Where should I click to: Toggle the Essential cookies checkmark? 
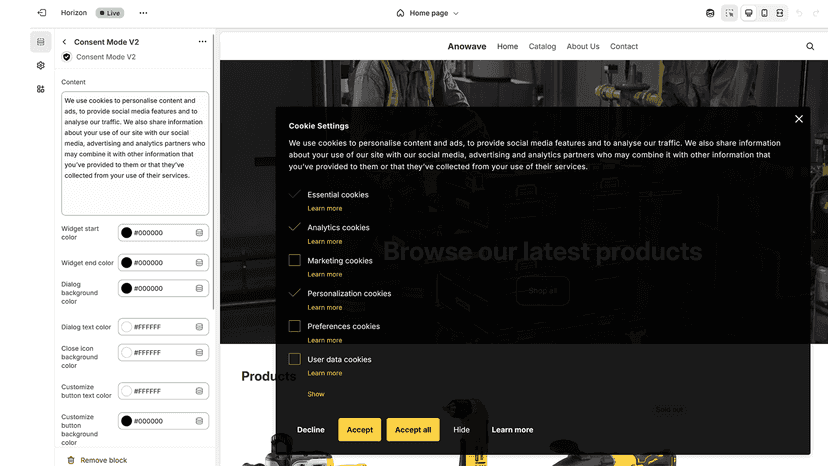pos(295,194)
